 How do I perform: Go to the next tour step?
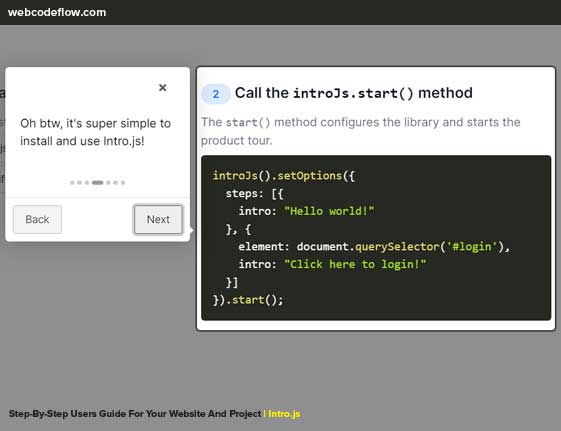158,219
